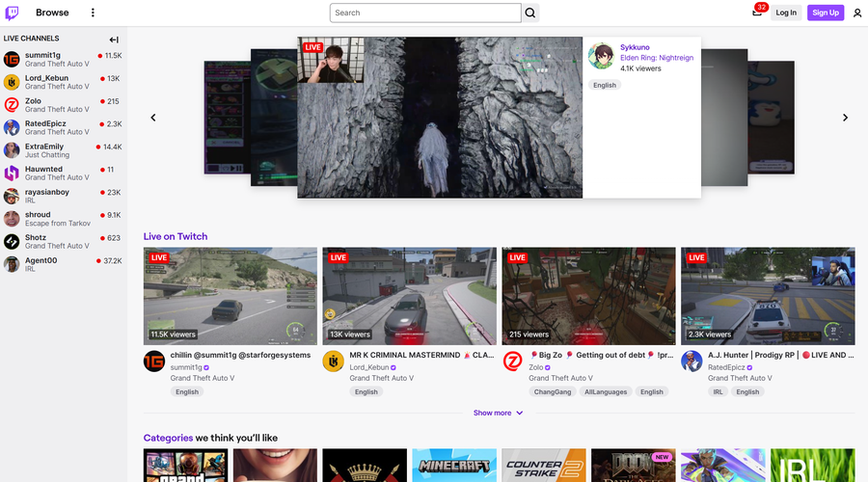Click Zolo avatar beside stream title
The width and height of the screenshot is (868, 482).
tap(513, 361)
